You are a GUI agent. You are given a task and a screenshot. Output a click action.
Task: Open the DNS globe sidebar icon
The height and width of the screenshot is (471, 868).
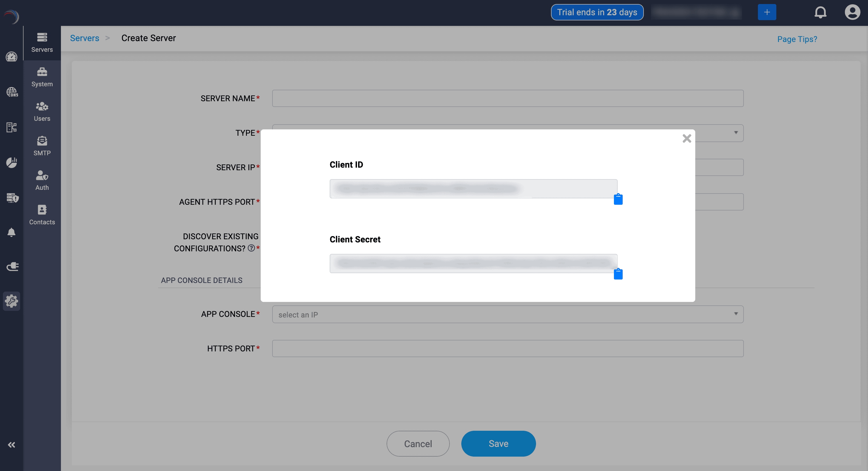coord(12,92)
